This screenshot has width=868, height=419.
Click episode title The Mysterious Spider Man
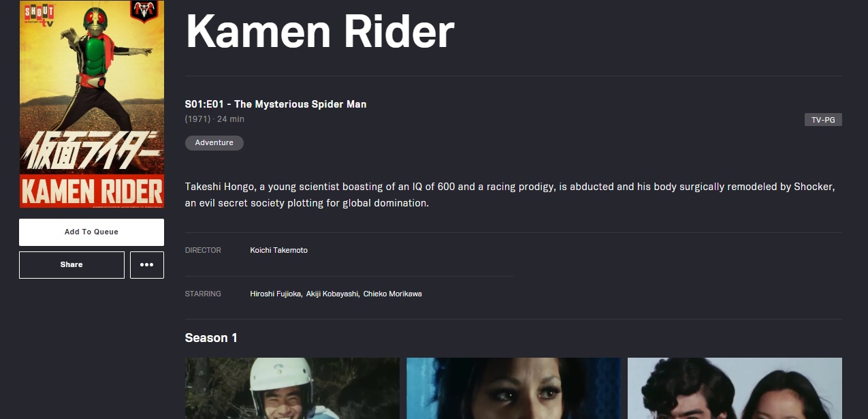pyautogui.click(x=276, y=104)
